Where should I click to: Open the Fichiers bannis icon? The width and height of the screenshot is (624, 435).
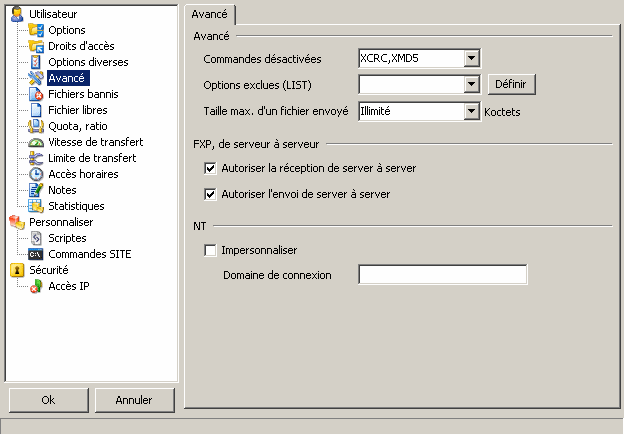click(36, 94)
